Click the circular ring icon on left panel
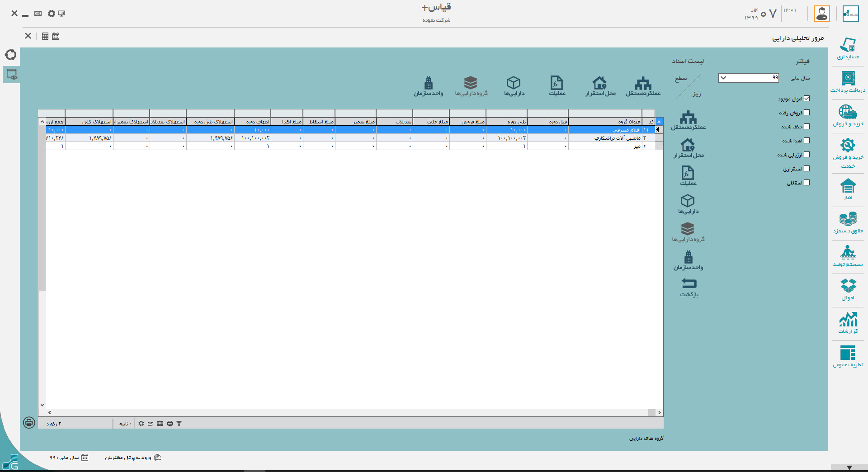This screenshot has width=868, height=472. [x=10, y=55]
